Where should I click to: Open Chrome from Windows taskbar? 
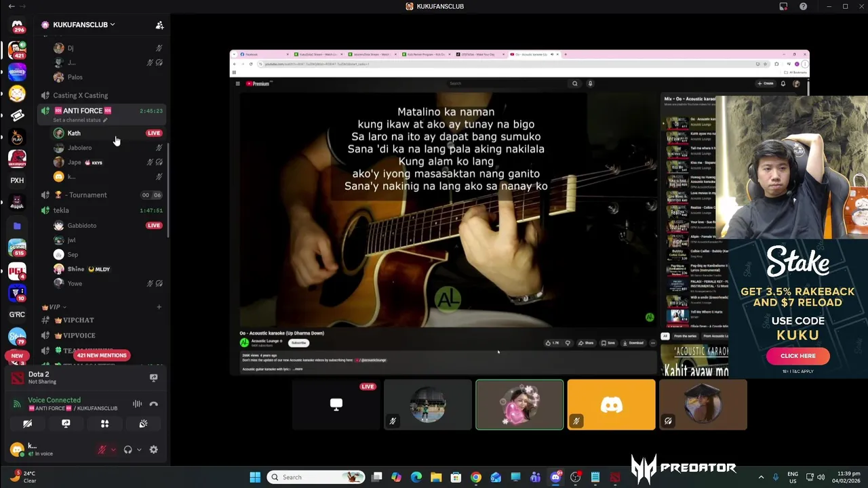pos(476,477)
